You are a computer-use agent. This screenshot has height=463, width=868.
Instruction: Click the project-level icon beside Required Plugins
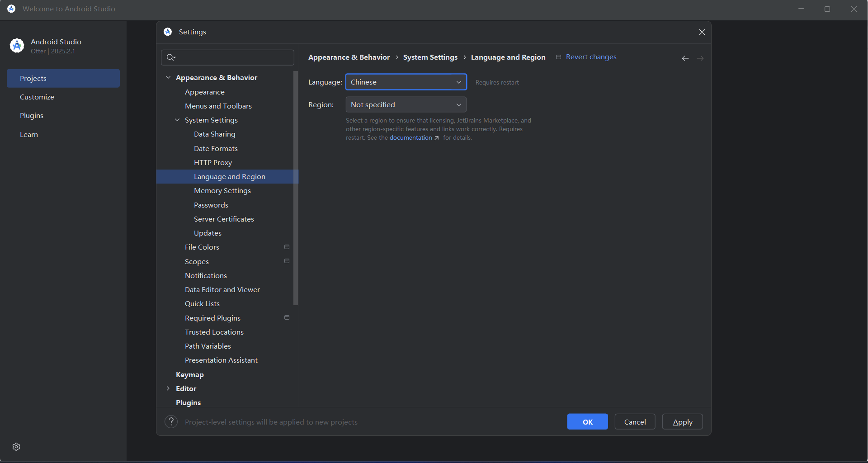[x=287, y=318]
